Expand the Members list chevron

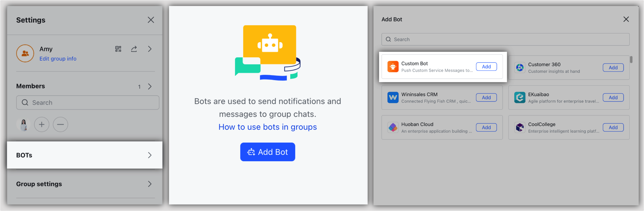click(150, 86)
